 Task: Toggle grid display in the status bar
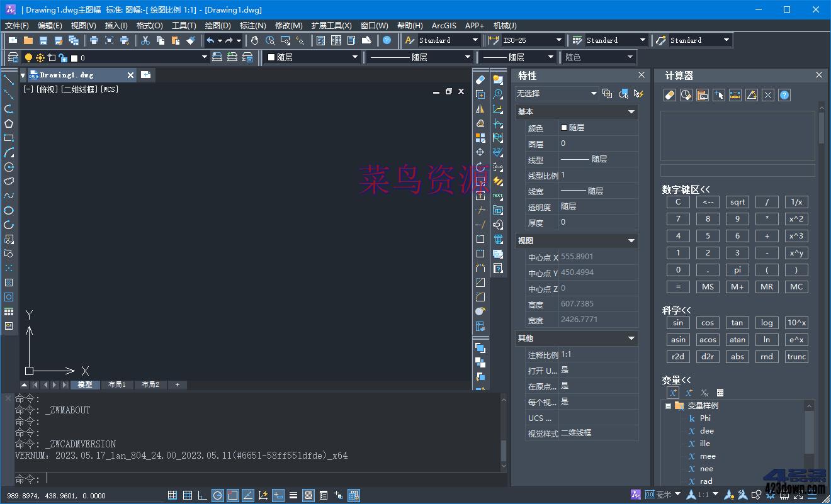click(188, 495)
